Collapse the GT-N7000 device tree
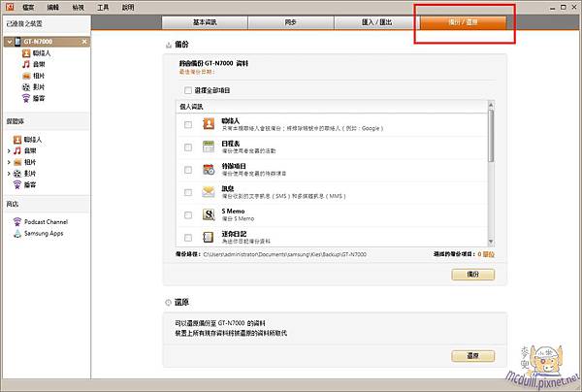 point(10,42)
